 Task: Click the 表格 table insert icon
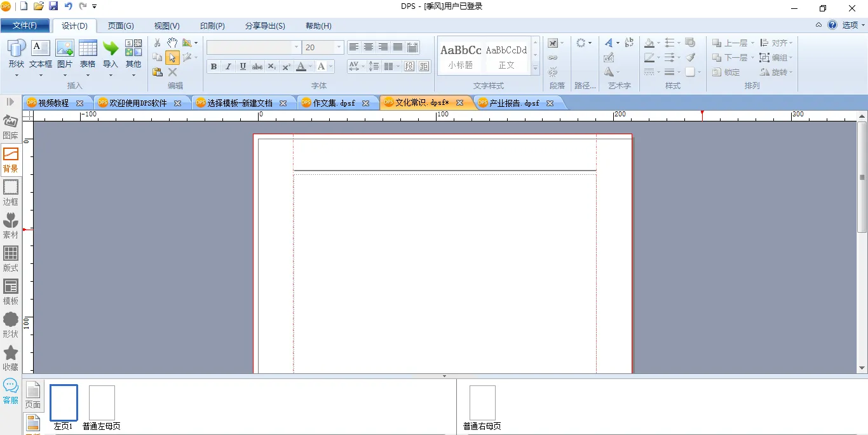[88, 54]
